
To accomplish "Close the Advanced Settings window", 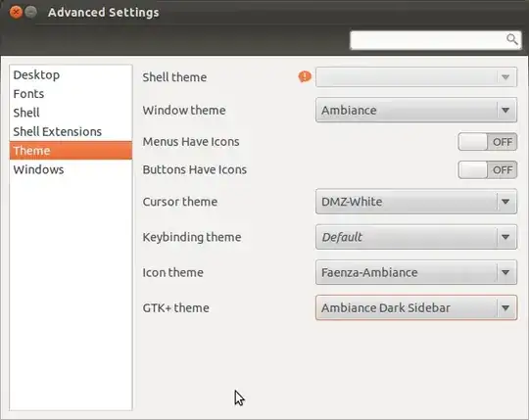I will (16, 13).
